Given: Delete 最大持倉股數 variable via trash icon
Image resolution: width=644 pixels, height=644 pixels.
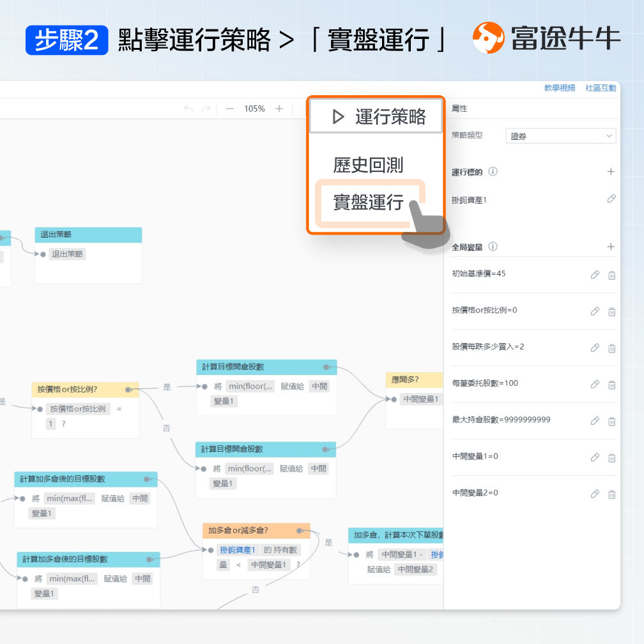Looking at the screenshot, I should point(611,421).
